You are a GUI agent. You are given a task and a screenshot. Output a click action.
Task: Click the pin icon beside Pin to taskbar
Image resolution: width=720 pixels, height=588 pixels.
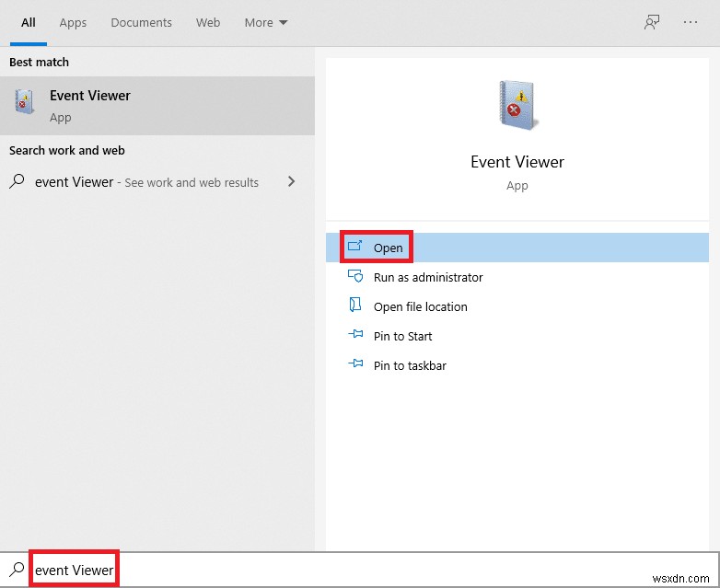tap(355, 365)
